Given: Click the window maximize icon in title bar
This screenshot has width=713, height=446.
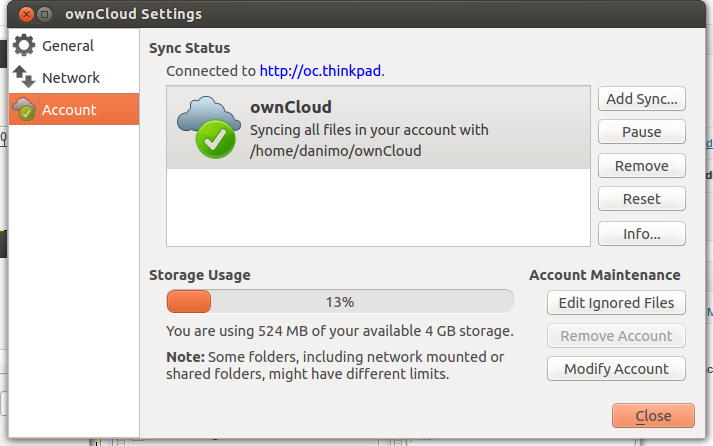Looking at the screenshot, I should point(44,15).
